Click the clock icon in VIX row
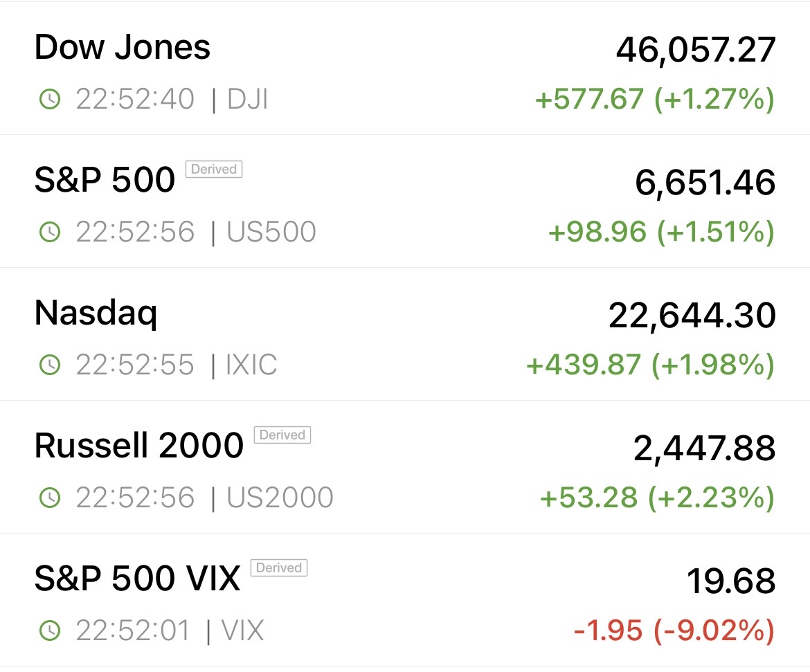 pos(50,630)
